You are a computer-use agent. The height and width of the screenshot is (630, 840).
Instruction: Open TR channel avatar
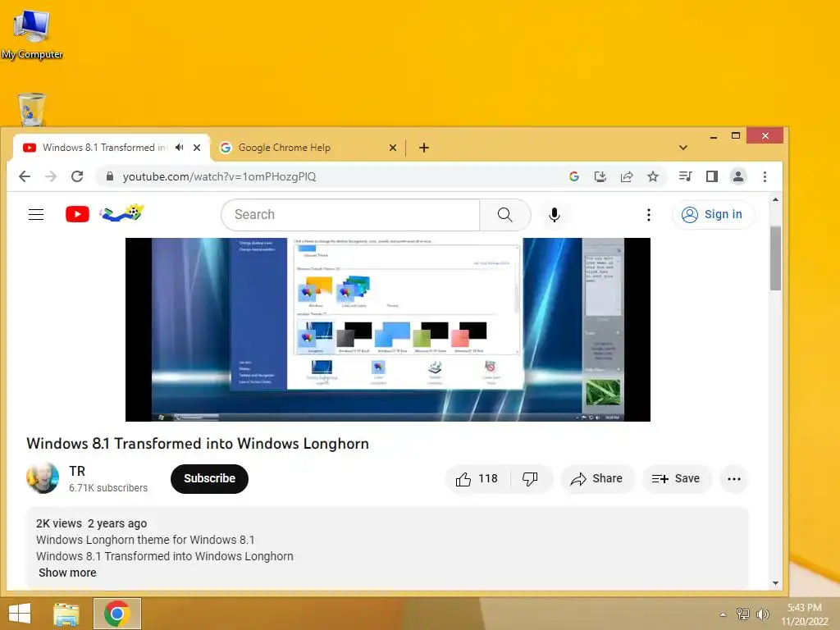[x=43, y=478]
